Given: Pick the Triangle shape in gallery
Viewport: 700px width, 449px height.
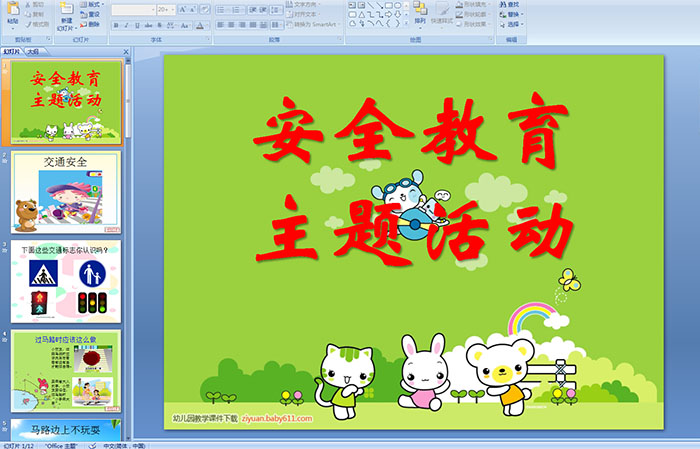Looking at the screenshot, I should tap(362, 15).
